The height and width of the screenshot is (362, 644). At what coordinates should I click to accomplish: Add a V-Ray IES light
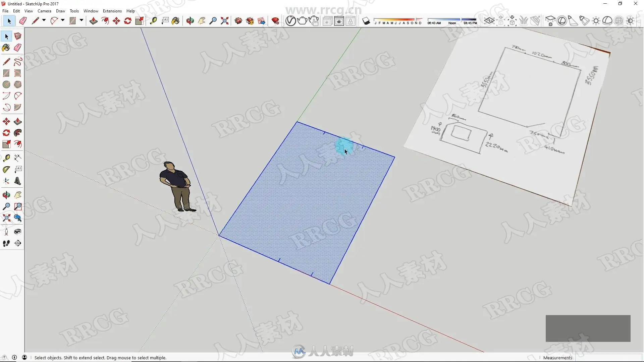(585, 21)
